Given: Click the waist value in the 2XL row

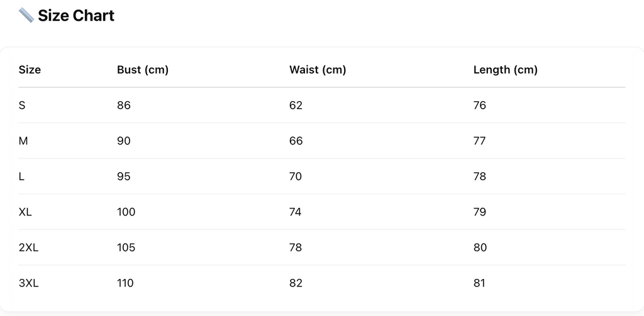Looking at the screenshot, I should pos(296,248).
